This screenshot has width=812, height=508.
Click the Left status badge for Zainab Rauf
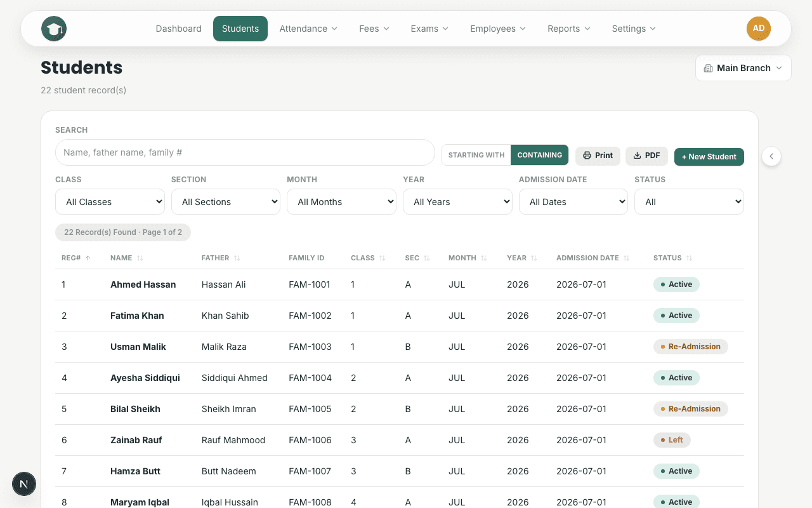[672, 440]
